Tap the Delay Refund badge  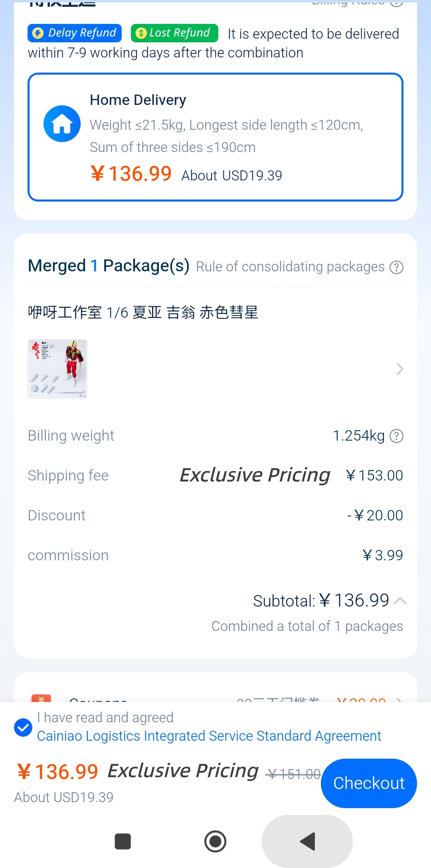[75, 33]
